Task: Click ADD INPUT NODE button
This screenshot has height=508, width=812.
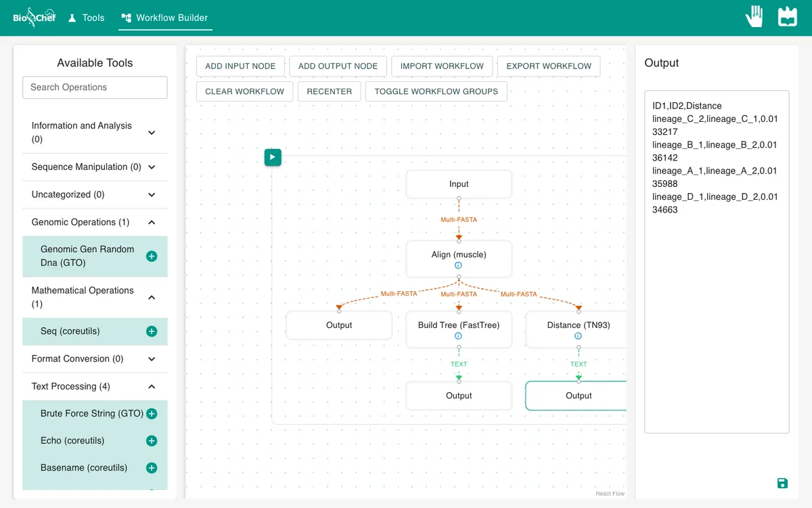Action: tap(240, 66)
